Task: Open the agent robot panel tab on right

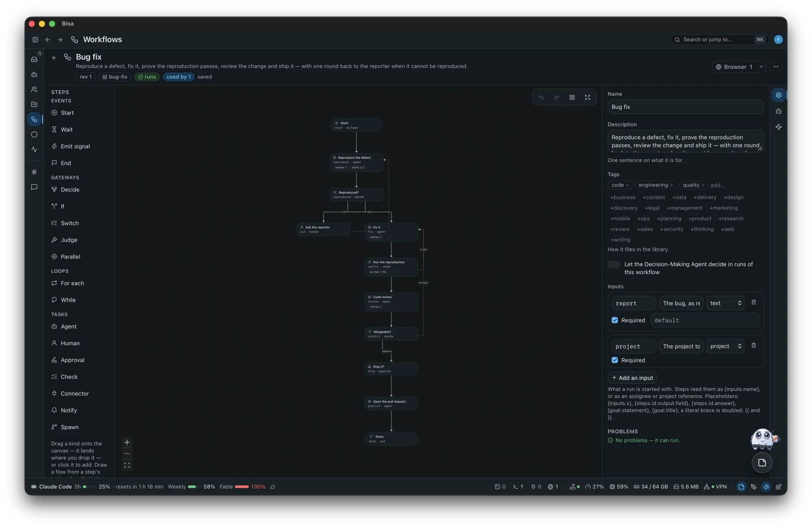Action: click(778, 111)
